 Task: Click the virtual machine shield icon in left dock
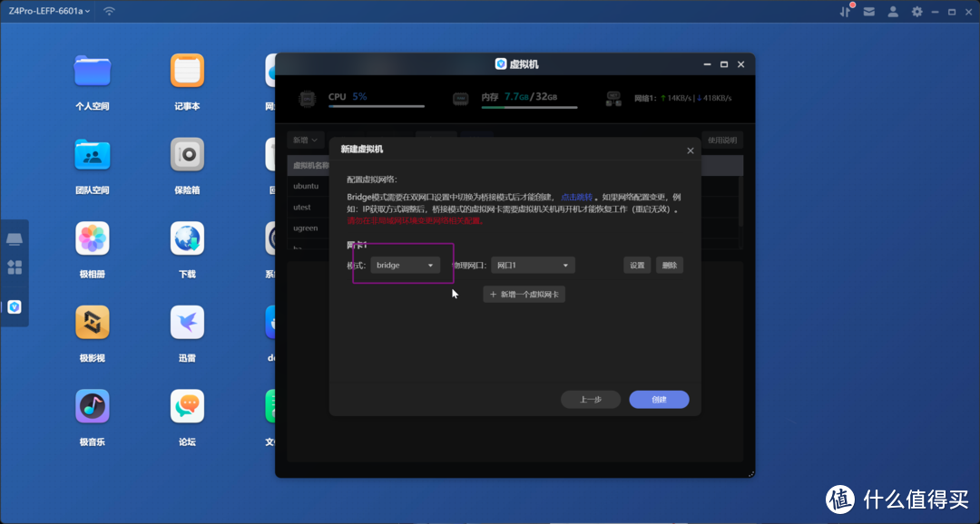click(15, 307)
